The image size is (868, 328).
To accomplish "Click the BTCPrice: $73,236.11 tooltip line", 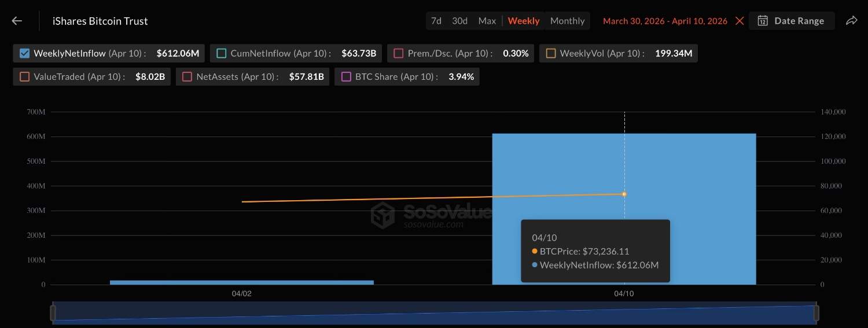I will tap(580, 252).
